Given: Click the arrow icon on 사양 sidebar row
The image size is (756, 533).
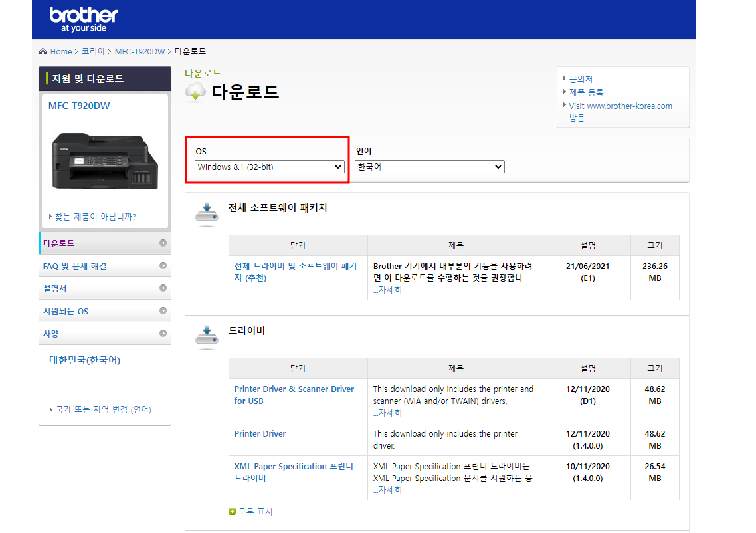Looking at the screenshot, I should [163, 333].
